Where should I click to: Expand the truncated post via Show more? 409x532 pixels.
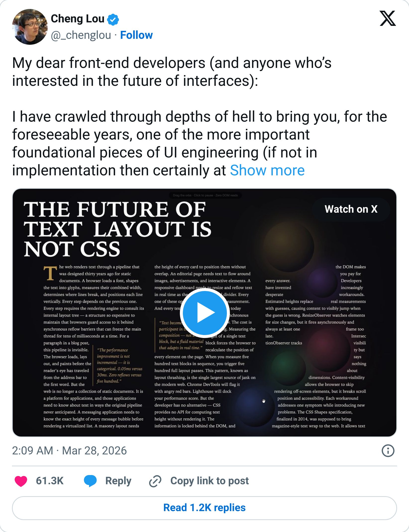[267, 170]
